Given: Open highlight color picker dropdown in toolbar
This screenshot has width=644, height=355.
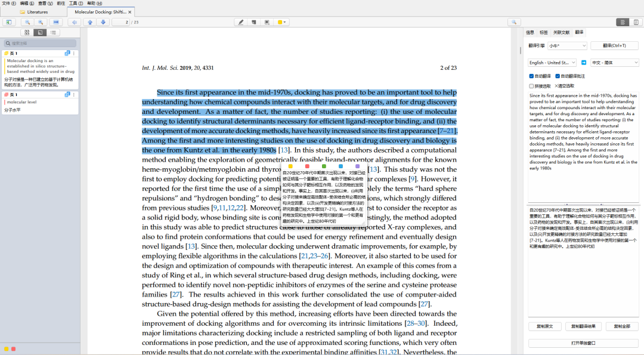Looking at the screenshot, I should coord(281,22).
